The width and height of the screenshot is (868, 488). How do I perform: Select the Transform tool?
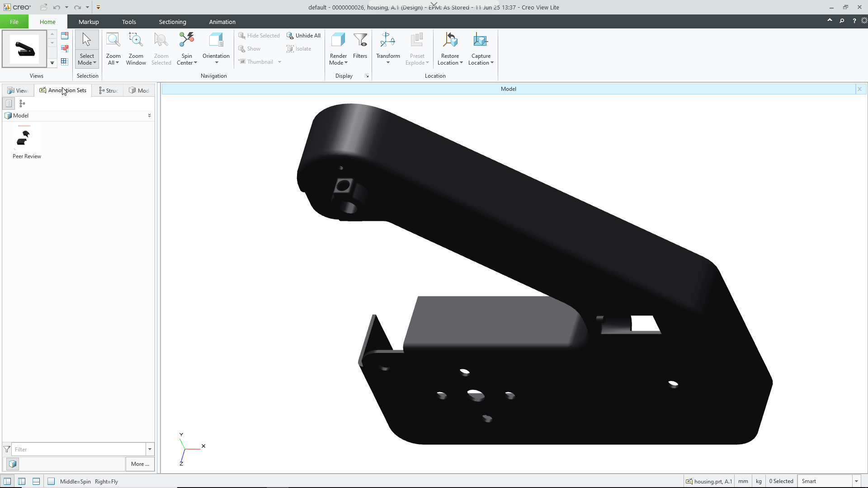click(x=388, y=48)
